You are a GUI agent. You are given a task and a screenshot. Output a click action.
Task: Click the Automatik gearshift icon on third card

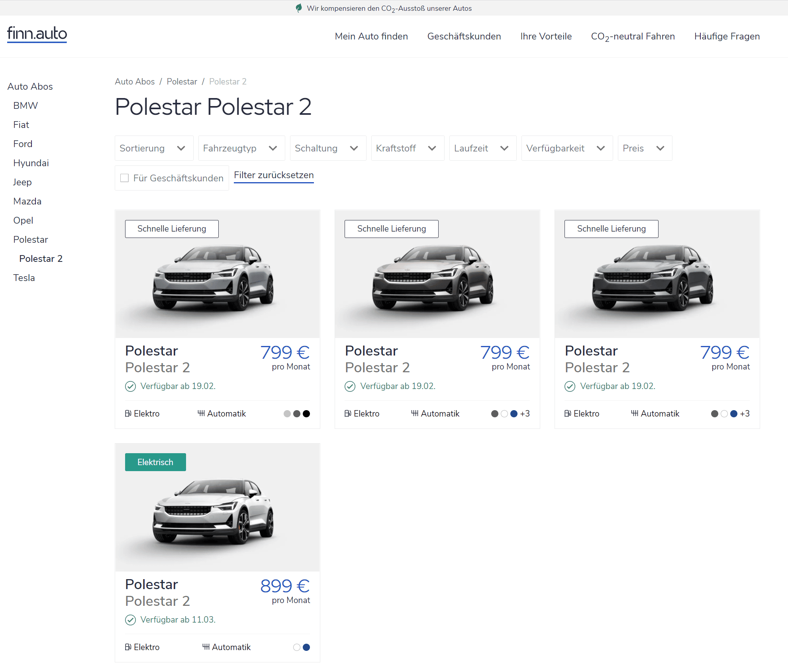pyautogui.click(x=635, y=414)
